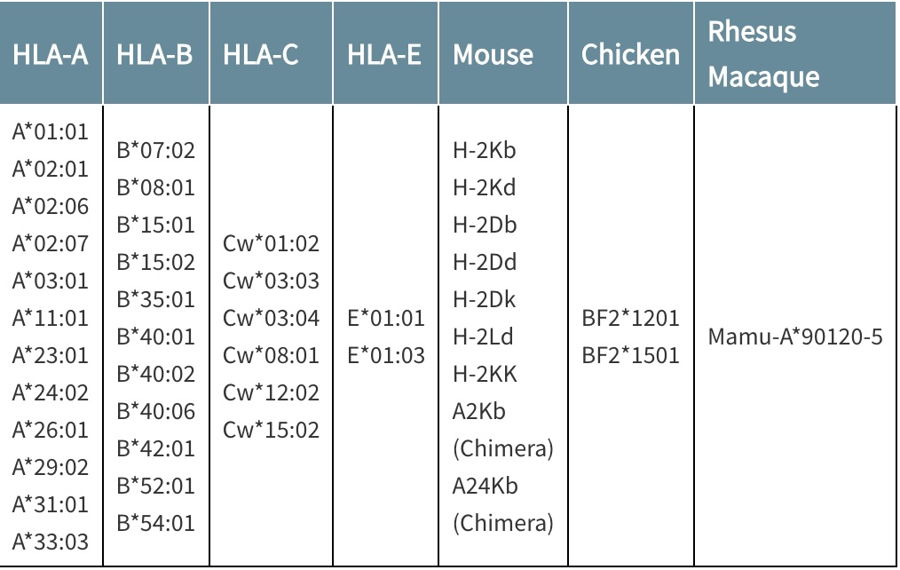Click the HLA-C header cell
The height and width of the screenshot is (570, 900).
261,55
